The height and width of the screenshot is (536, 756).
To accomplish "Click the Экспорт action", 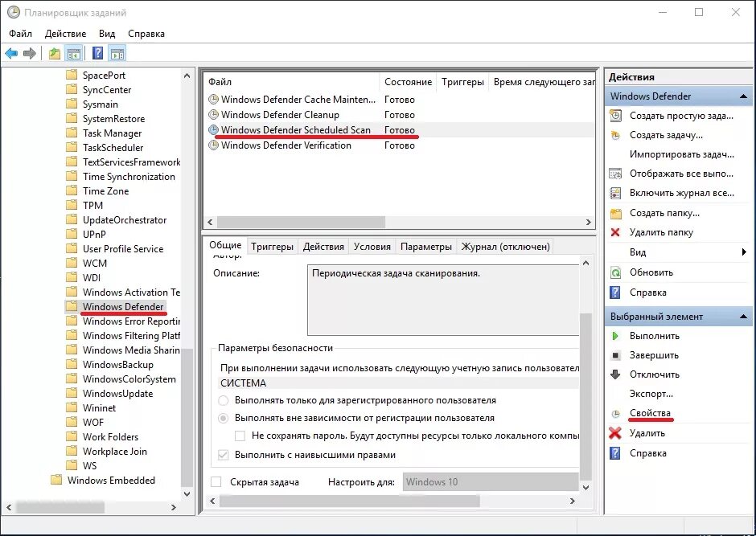I will tap(651, 394).
